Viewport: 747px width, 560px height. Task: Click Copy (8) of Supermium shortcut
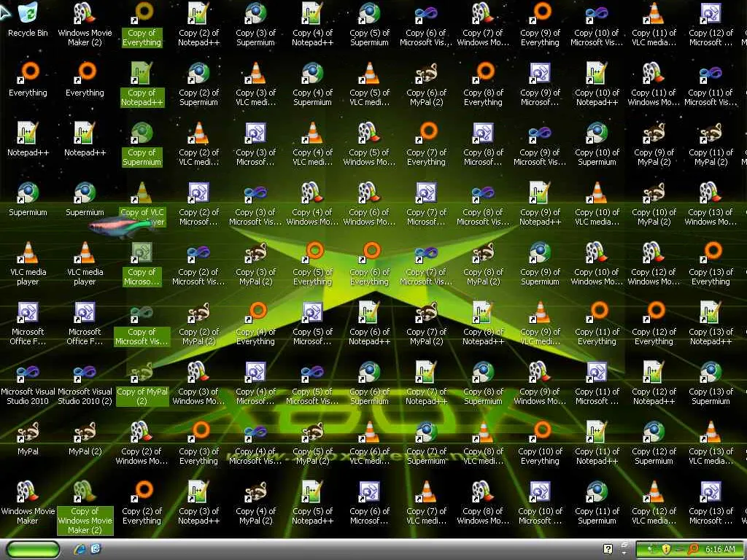pos(483,382)
